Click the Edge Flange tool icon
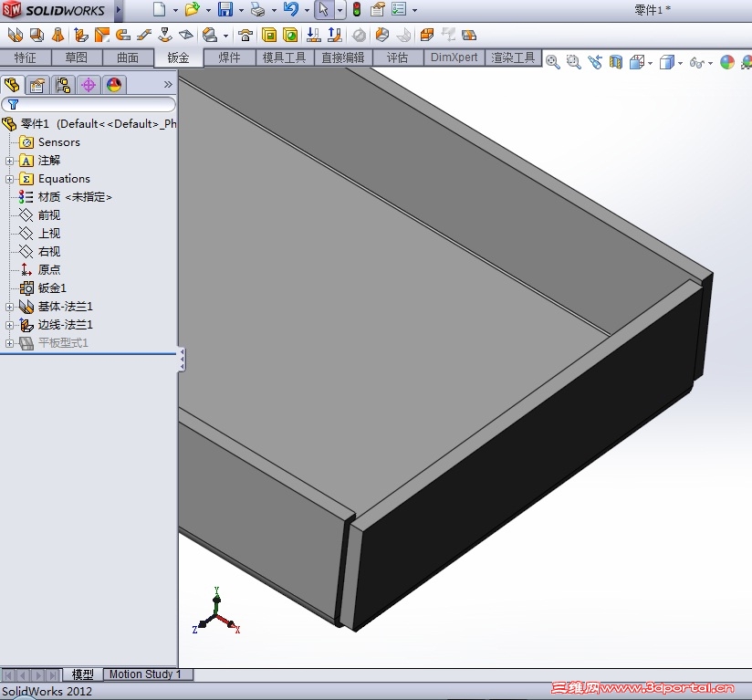This screenshot has height=700, width=752. tap(81, 35)
